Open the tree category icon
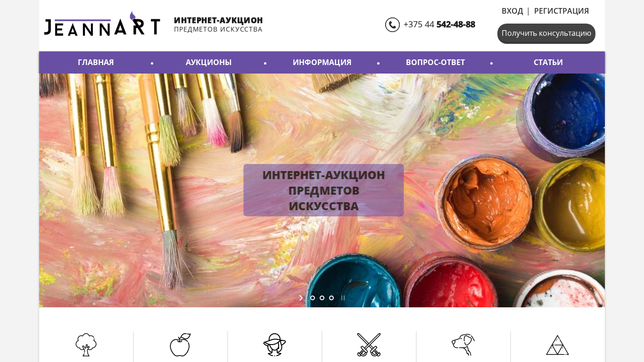The width and height of the screenshot is (644, 362). click(x=86, y=345)
